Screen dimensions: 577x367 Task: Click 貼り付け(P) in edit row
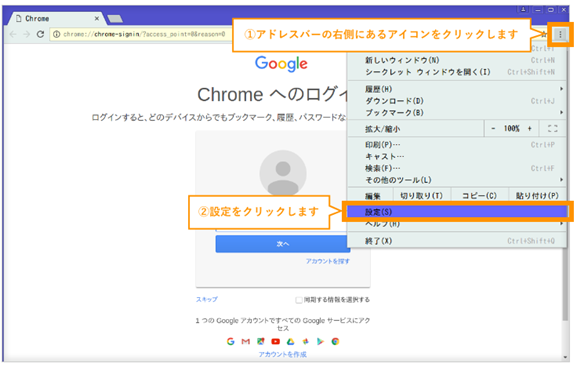pyautogui.click(x=537, y=195)
